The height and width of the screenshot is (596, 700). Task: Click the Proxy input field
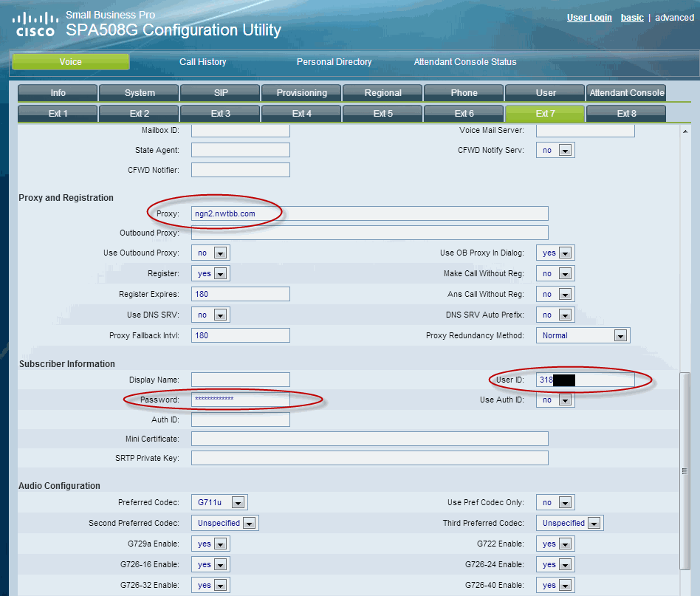pyautogui.click(x=370, y=213)
